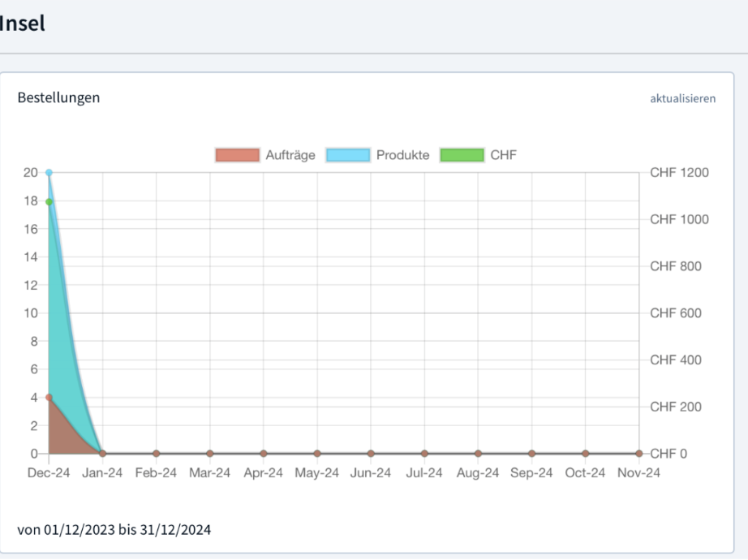
Task: Select the Jan-24 data point on the baseline
Action: pos(102,453)
